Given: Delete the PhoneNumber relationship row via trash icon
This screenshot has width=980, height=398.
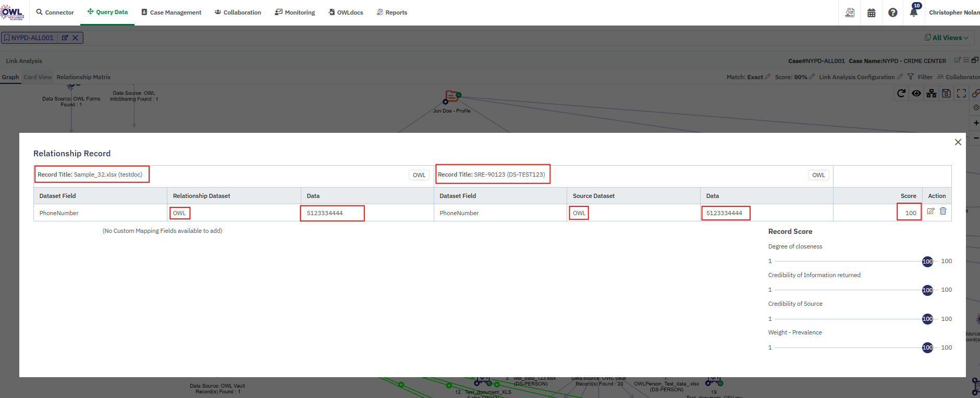Looking at the screenshot, I should [943, 211].
